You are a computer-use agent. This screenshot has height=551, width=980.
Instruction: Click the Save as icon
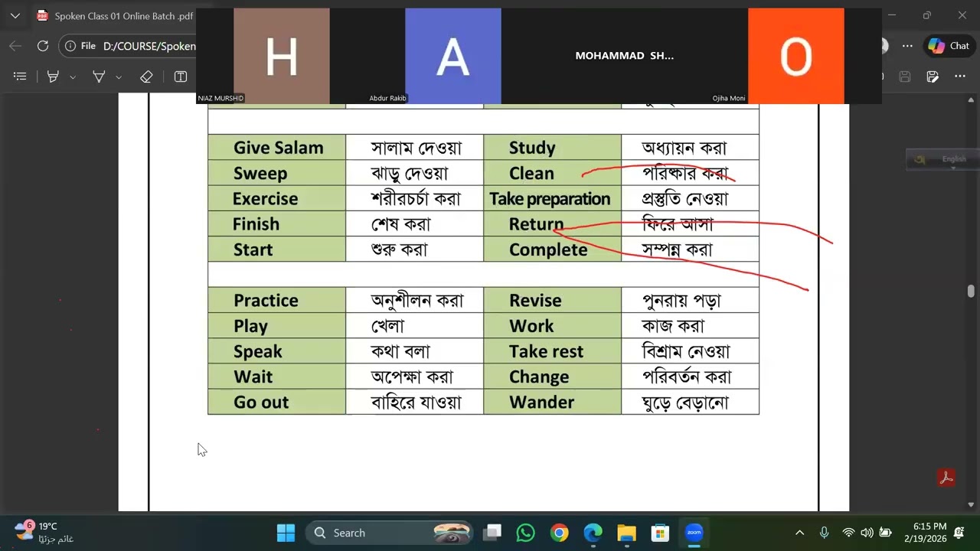coord(933,77)
